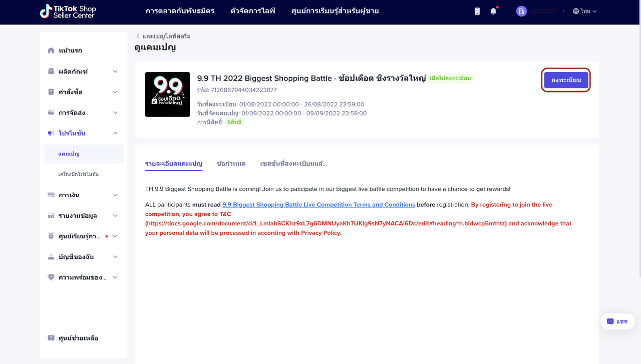This screenshot has height=364, width=641.
Task: Expand the การจัดส่ง menu chevron
Action: coord(115,113)
